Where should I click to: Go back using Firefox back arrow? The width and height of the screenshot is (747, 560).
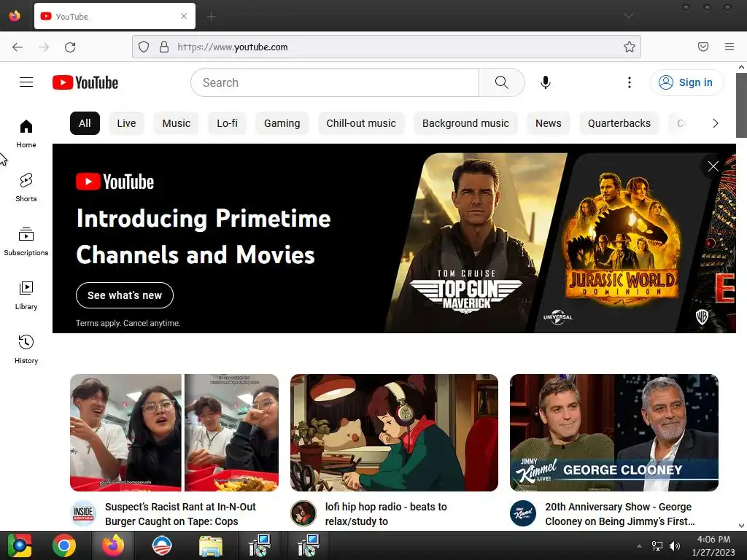click(18, 47)
